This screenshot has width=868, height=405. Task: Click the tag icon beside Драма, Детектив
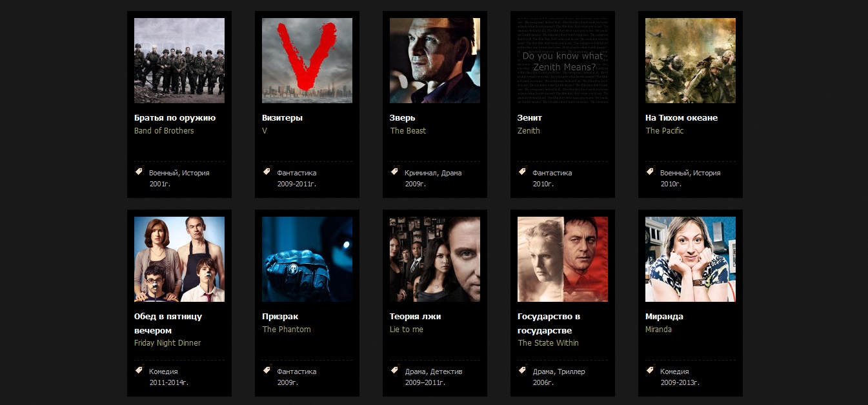[x=394, y=370]
